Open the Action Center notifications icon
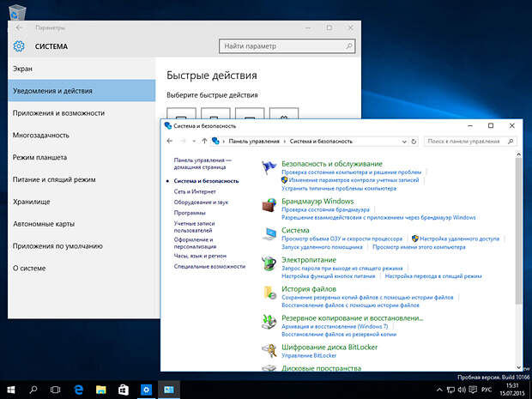Image resolution: width=532 pixels, height=399 pixels. (x=473, y=390)
